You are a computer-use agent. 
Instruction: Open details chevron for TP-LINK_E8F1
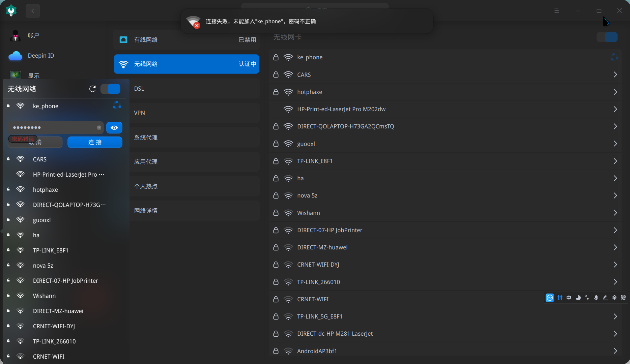(615, 161)
